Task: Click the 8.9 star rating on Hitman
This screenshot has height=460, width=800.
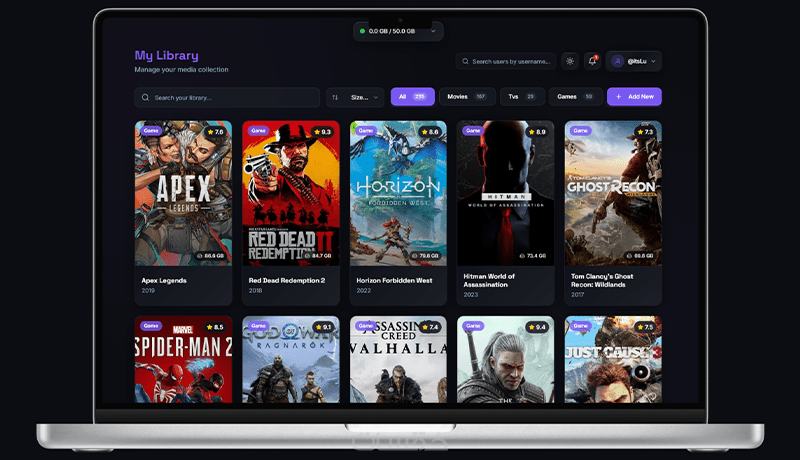Action: [x=537, y=132]
